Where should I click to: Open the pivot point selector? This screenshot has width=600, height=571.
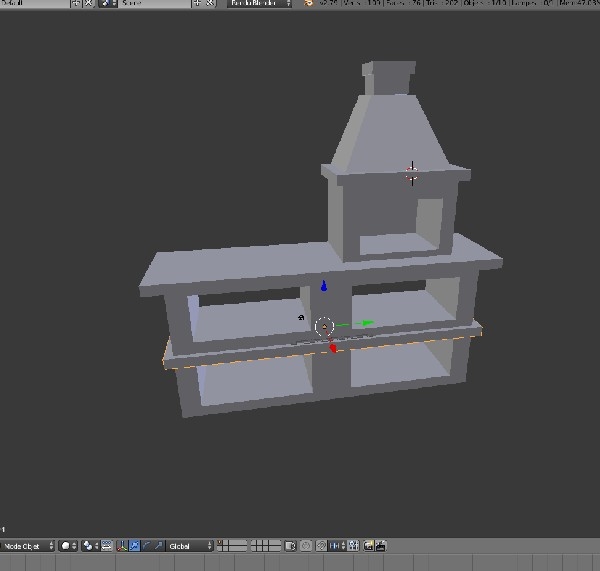click(89, 546)
